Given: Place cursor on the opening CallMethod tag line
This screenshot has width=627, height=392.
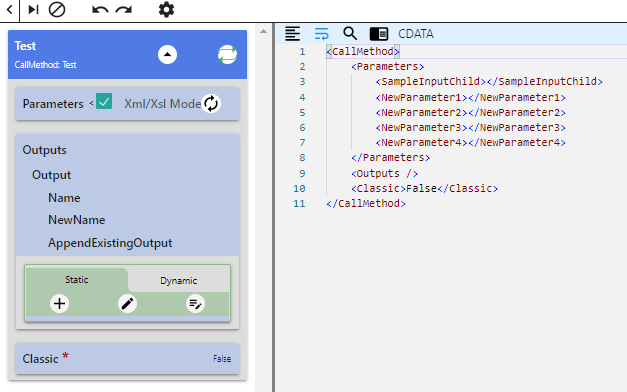Looking at the screenshot, I should pyautogui.click(x=363, y=52).
